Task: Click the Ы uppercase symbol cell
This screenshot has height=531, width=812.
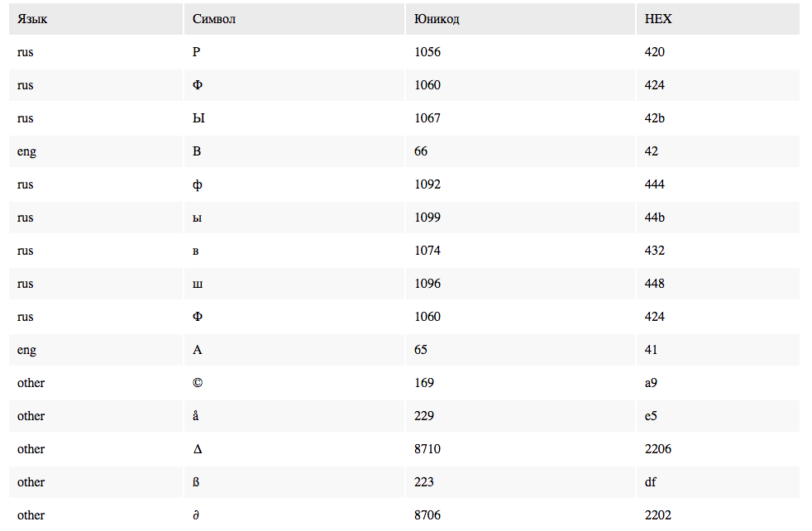Action: pyautogui.click(x=294, y=118)
